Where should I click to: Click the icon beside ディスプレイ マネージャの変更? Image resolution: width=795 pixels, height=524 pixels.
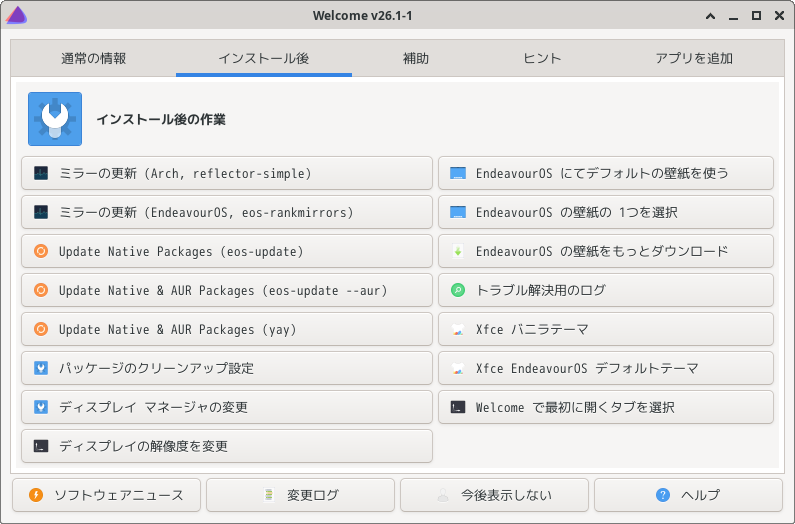click(x=41, y=407)
